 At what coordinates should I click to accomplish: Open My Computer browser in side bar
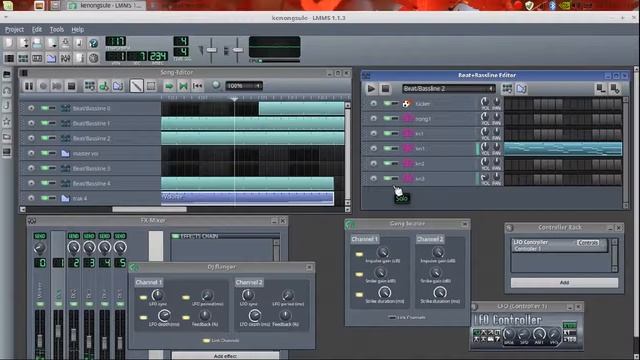coord(7,152)
